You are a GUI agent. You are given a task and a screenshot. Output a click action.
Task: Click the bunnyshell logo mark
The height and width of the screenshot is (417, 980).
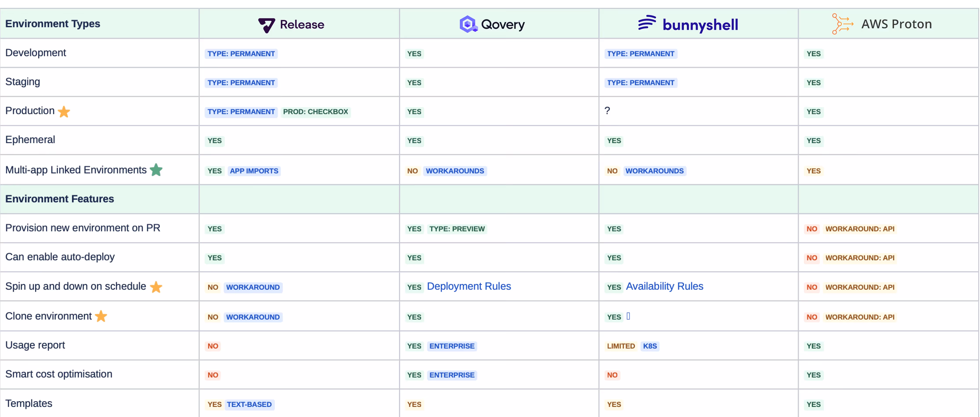(x=647, y=22)
